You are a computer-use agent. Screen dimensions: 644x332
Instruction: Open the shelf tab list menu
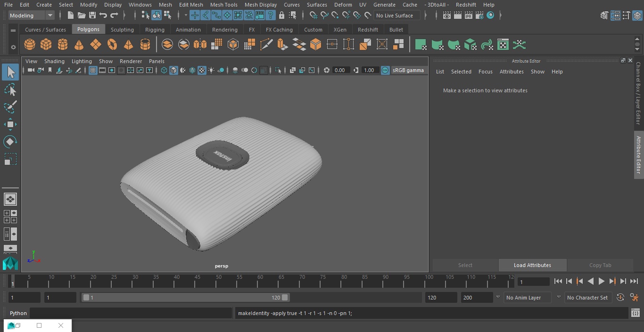tap(13, 30)
